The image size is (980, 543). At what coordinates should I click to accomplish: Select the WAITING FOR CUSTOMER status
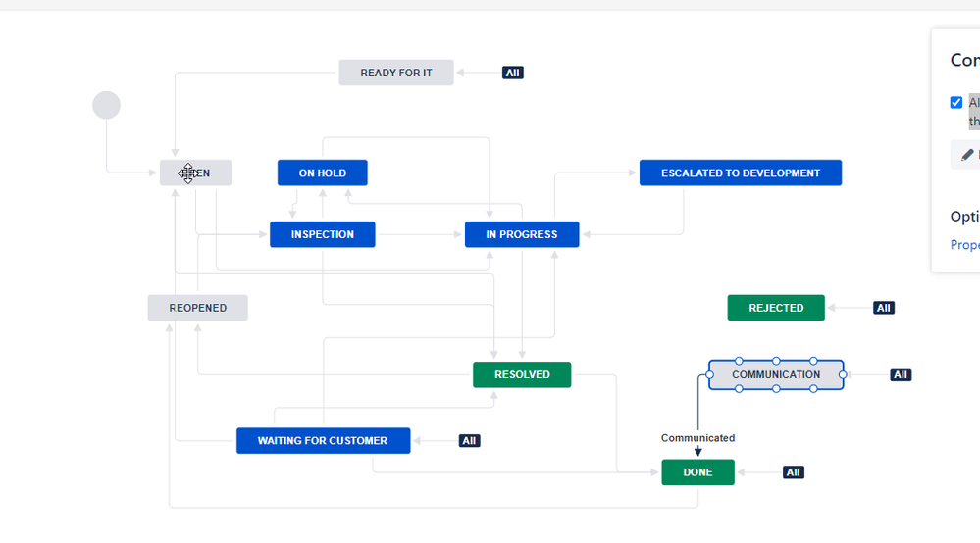coord(323,441)
